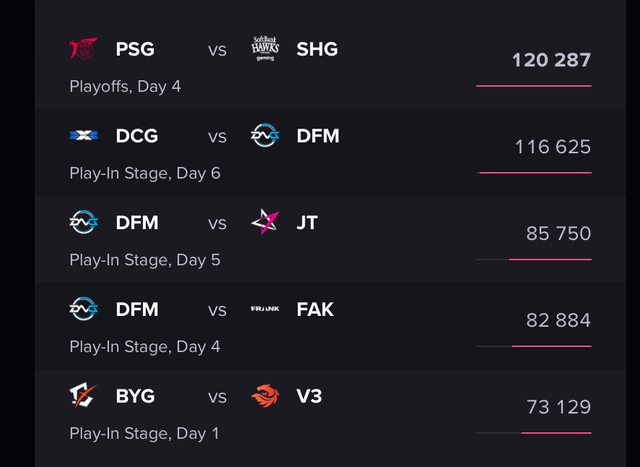
Task: Click the DFM logo in the FAK match
Action: 83,309
